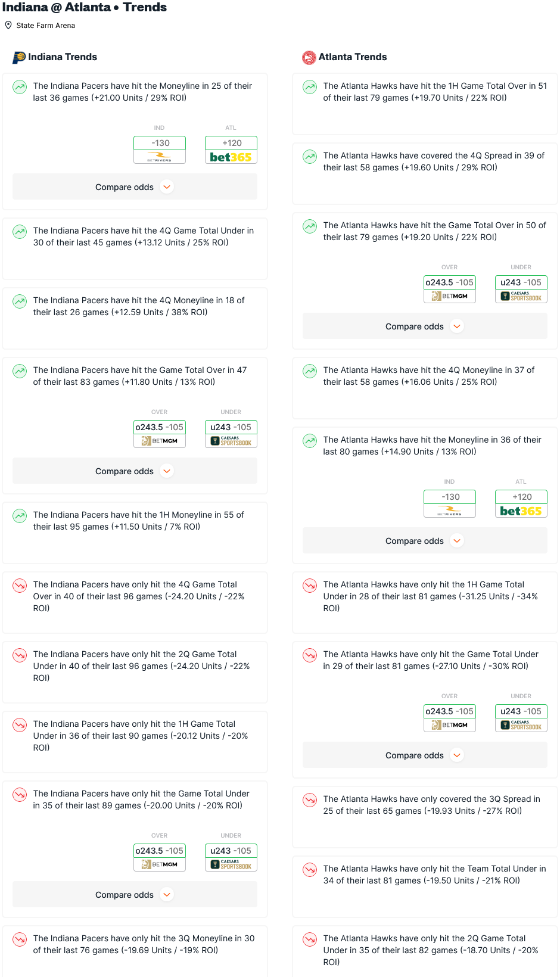Click the Atlanta Hawks team logo icon
The width and height of the screenshot is (560, 977).
point(309,57)
